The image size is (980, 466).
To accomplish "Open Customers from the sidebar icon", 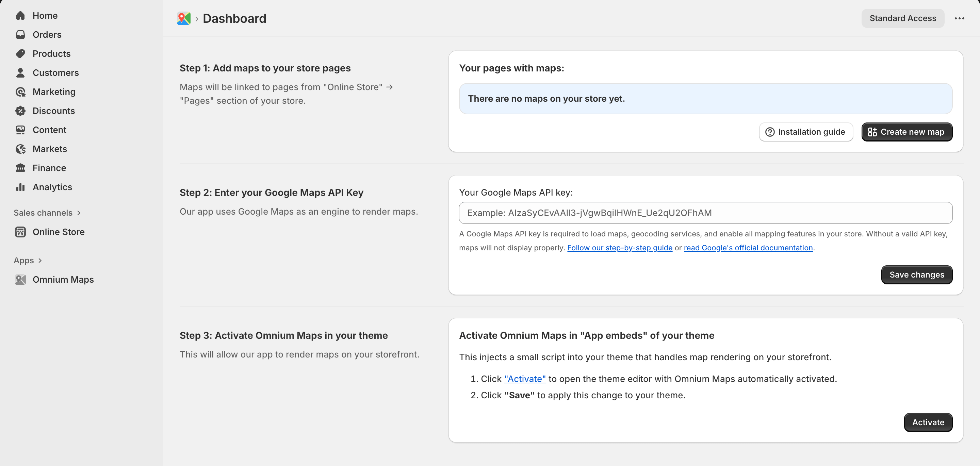I will (21, 73).
